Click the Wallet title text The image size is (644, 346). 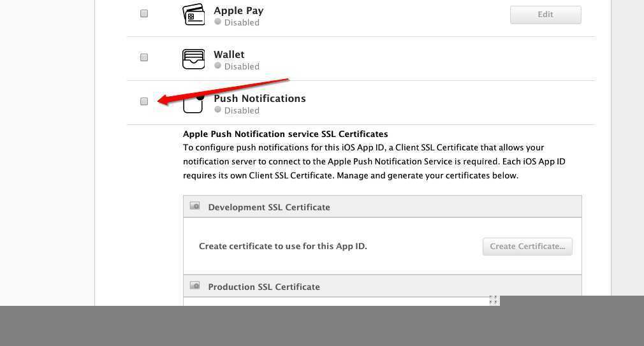[x=229, y=55]
